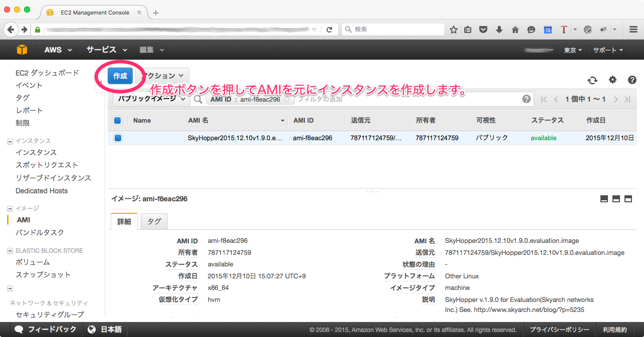Open the サービス services dropdown

click(107, 50)
